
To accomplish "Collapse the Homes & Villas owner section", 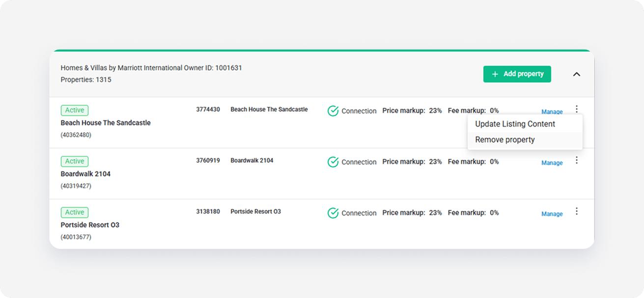I will [577, 74].
